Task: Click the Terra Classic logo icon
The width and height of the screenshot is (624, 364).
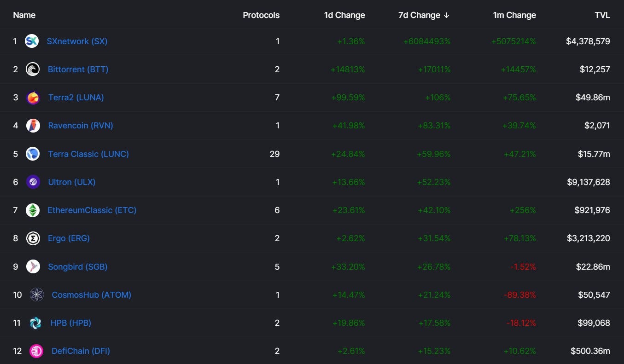Action: click(x=33, y=154)
